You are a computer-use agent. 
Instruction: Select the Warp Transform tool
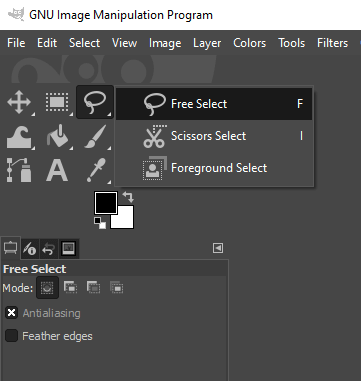point(19,137)
